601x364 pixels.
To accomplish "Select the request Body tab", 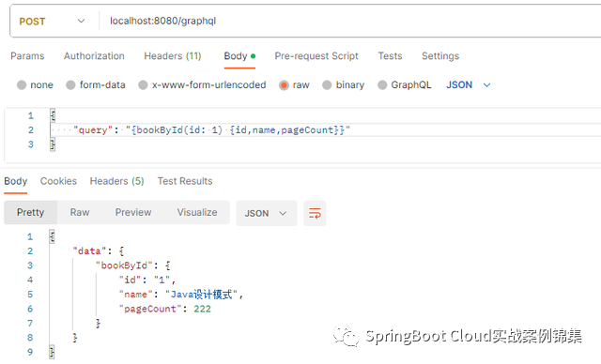I will [239, 56].
